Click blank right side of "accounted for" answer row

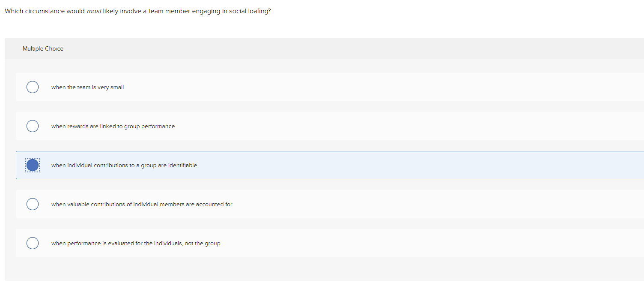428,204
